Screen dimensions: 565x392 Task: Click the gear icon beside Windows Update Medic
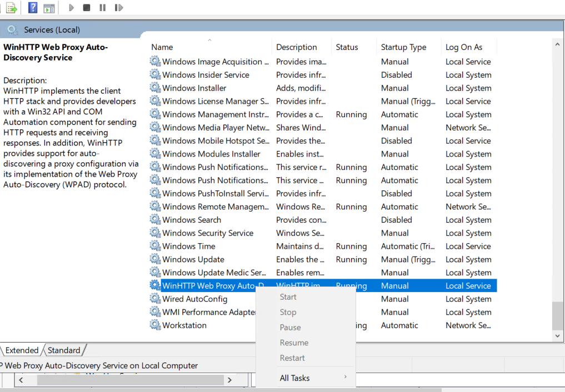point(156,273)
